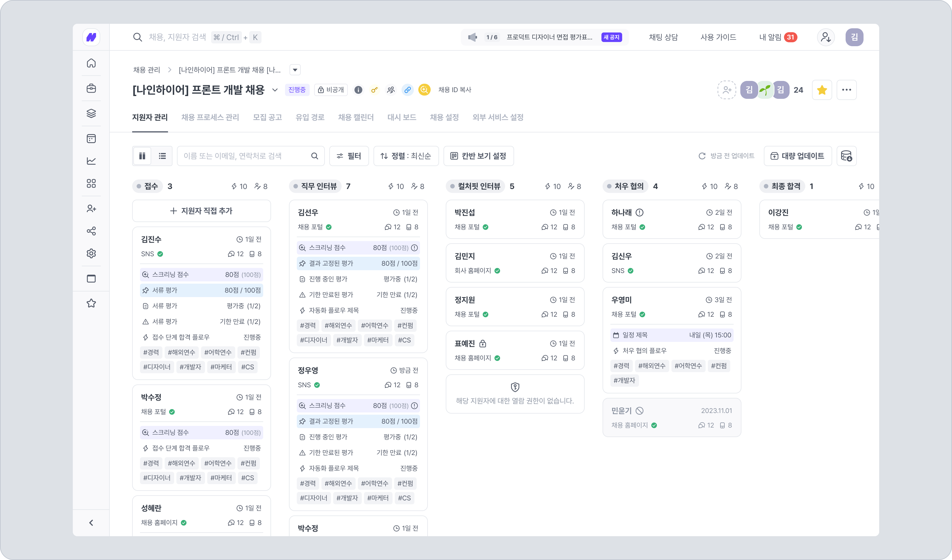The image size is (952, 560).
Task: Click the 24 member count
Action: [798, 90]
